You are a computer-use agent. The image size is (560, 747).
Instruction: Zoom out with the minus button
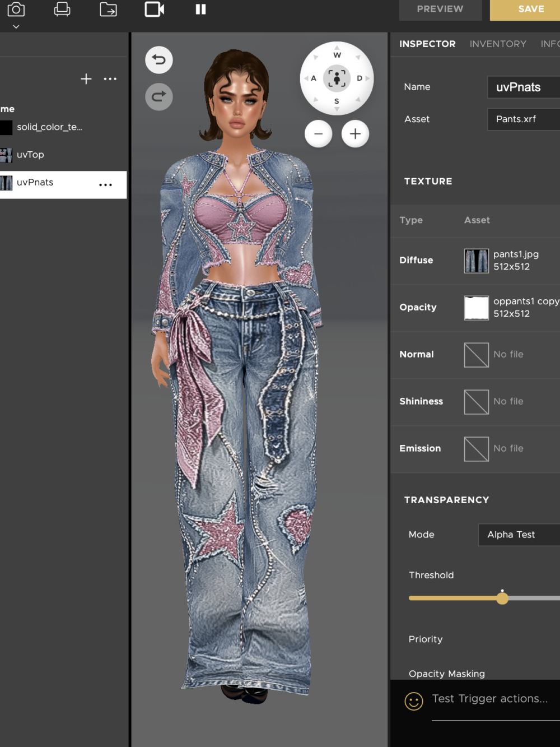tap(319, 134)
